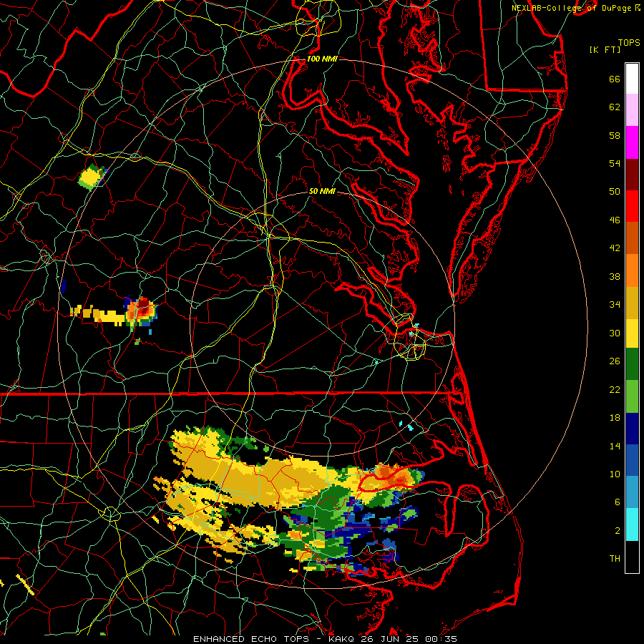Select the "22" legend value
Screen dimensions: 644x644
(x=615, y=390)
